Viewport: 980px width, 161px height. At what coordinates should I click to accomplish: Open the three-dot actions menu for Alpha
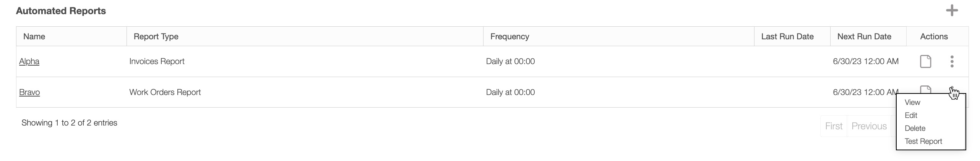(x=952, y=61)
